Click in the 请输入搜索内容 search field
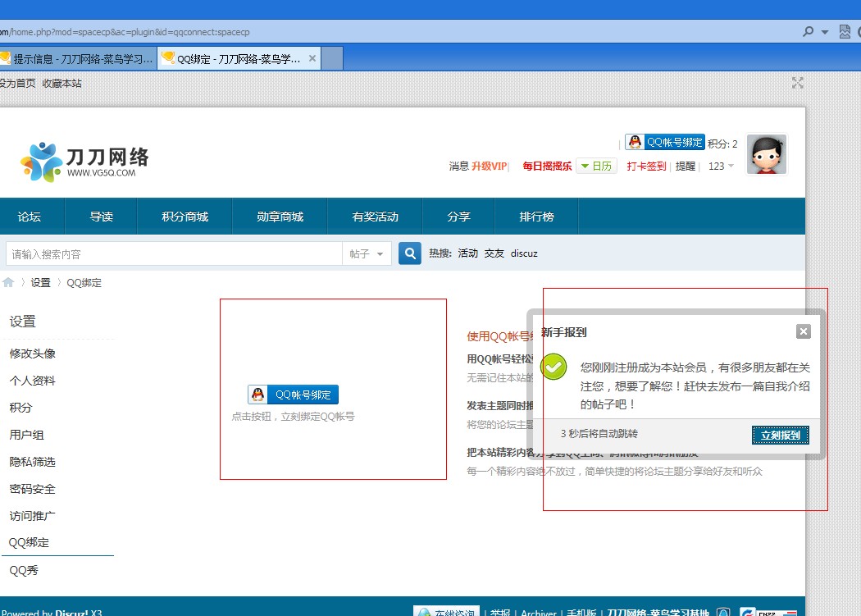This screenshot has width=861, height=616. 174,254
